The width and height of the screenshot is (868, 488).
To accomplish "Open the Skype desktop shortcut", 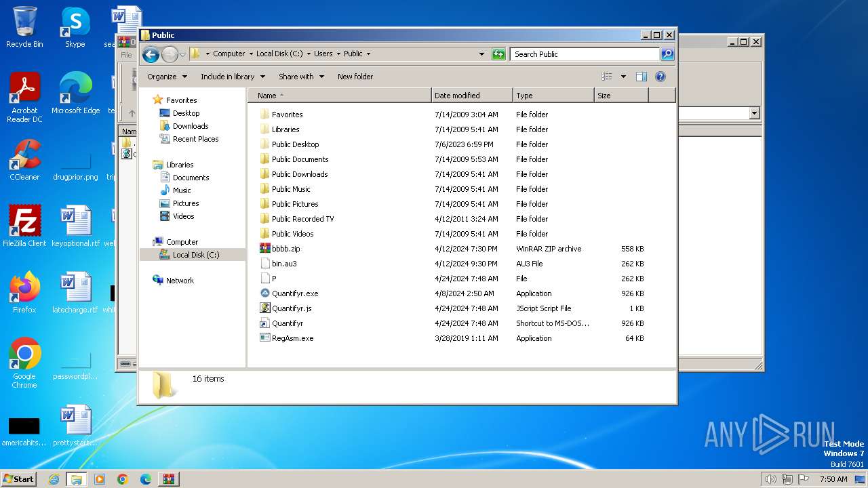I will [x=75, y=27].
